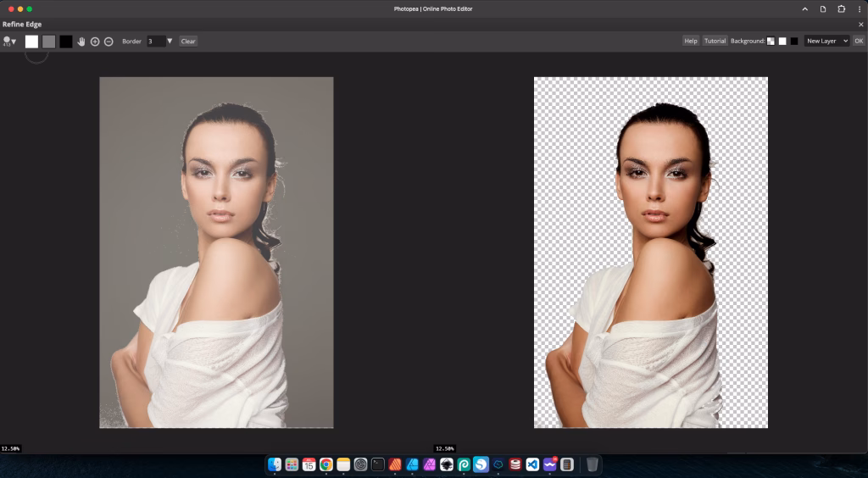Open Calendar from the dock
The height and width of the screenshot is (478, 868).
coord(309,464)
